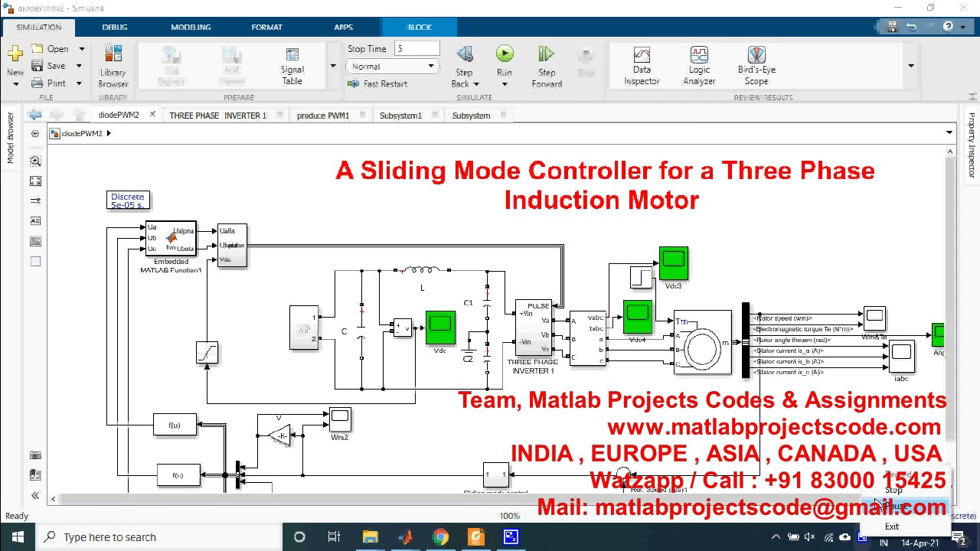The width and height of the screenshot is (980, 551).
Task: Launch the Logic Analyzer
Action: (699, 67)
